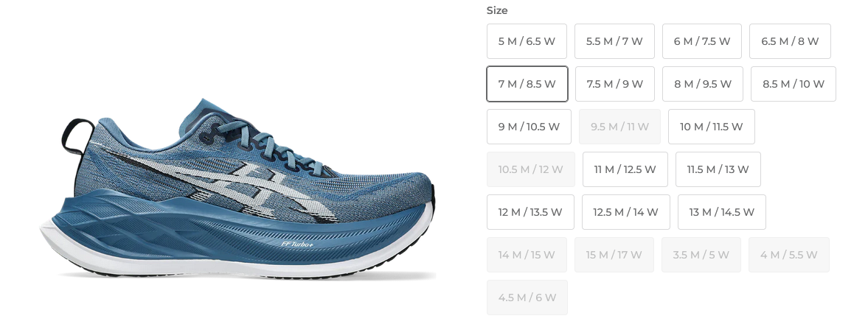Image resolution: width=868 pixels, height=324 pixels.
Task: Select size 9 M / 10.5 W
Action: point(529,127)
